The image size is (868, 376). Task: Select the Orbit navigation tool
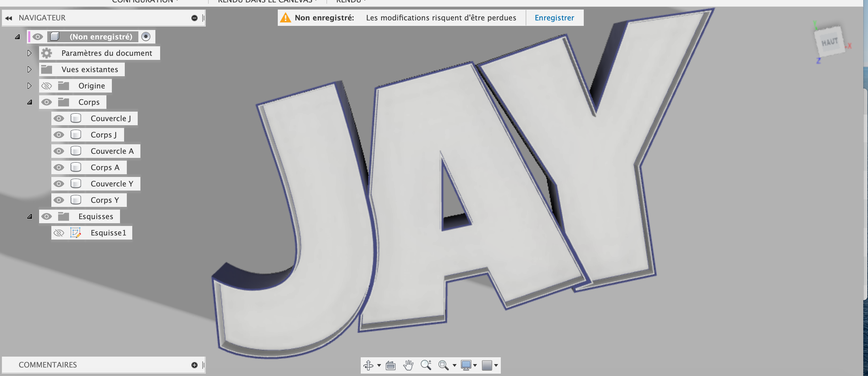coord(368,365)
